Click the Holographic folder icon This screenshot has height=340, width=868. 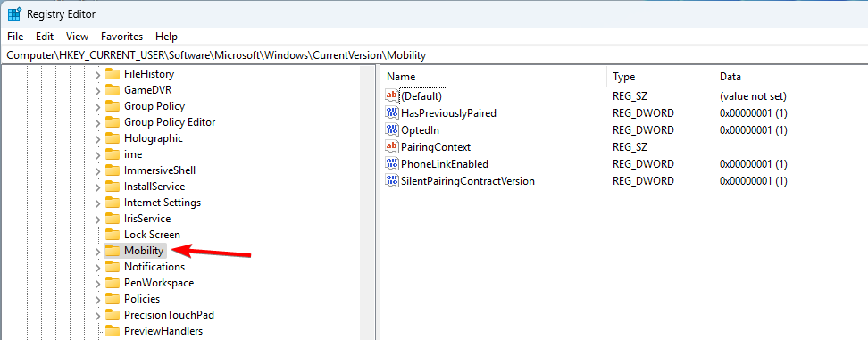click(113, 138)
